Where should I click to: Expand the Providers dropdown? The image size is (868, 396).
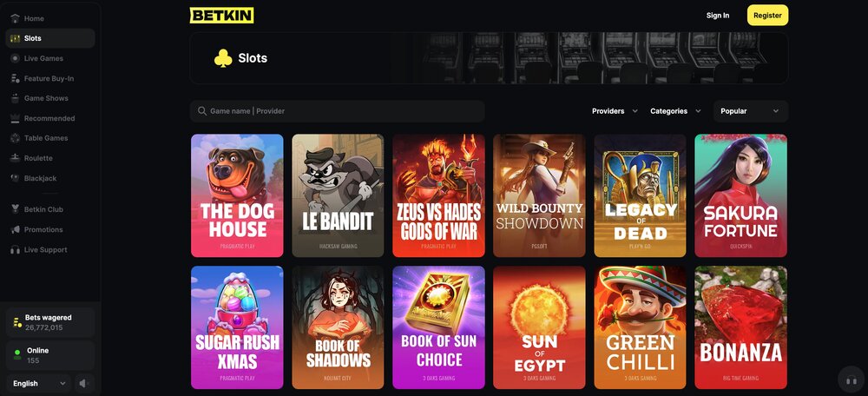point(615,111)
